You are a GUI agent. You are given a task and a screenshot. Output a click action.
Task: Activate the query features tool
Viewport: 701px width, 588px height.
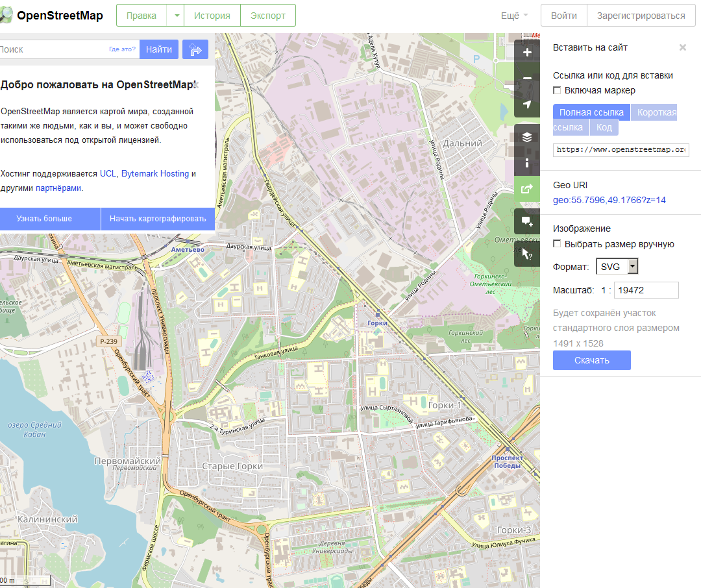(527, 254)
